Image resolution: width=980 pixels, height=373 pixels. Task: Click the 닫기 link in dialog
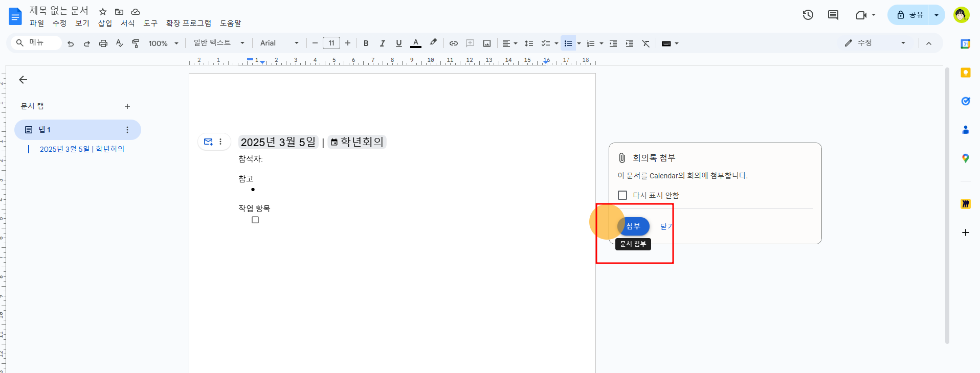pos(666,226)
